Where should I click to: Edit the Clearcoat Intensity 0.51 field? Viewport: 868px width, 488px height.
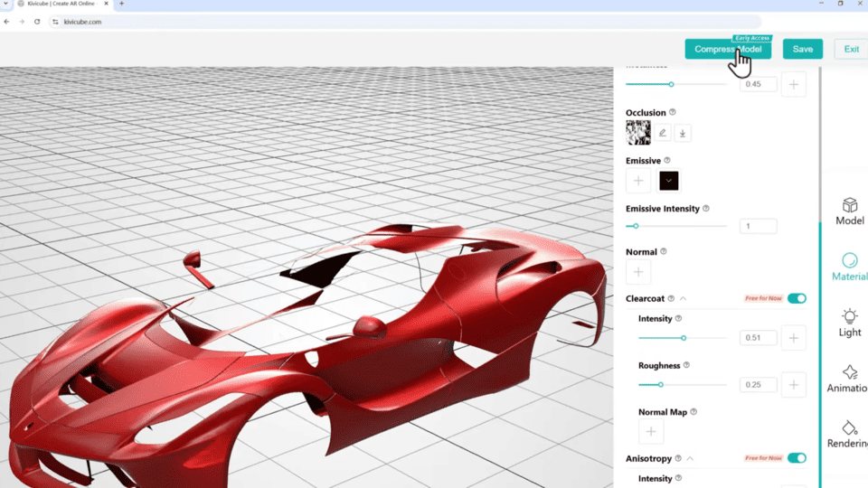click(x=758, y=337)
